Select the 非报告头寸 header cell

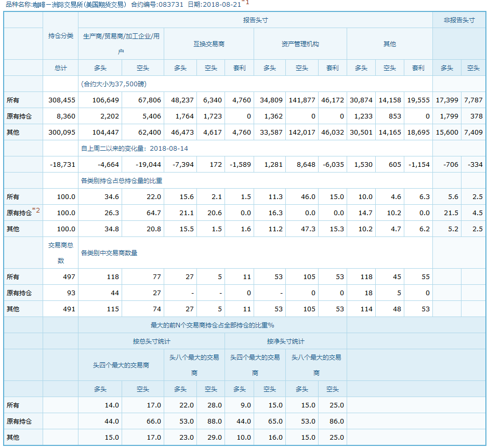click(459, 20)
